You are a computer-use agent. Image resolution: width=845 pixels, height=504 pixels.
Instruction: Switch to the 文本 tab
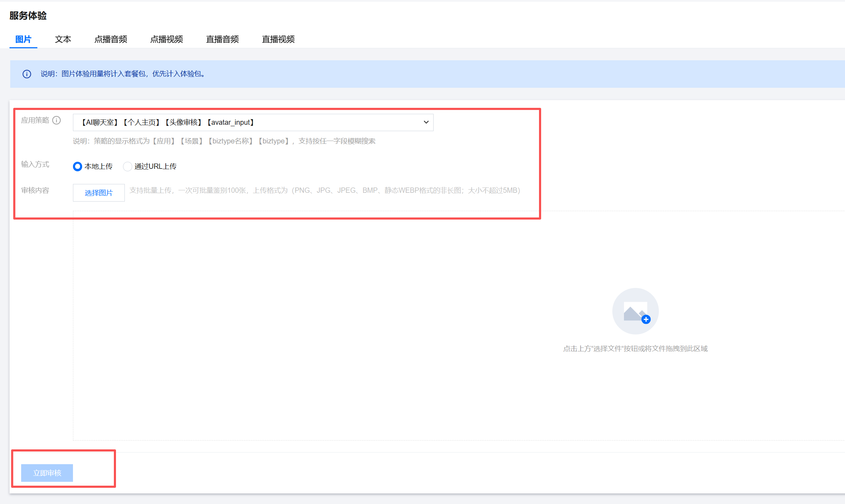tap(63, 39)
